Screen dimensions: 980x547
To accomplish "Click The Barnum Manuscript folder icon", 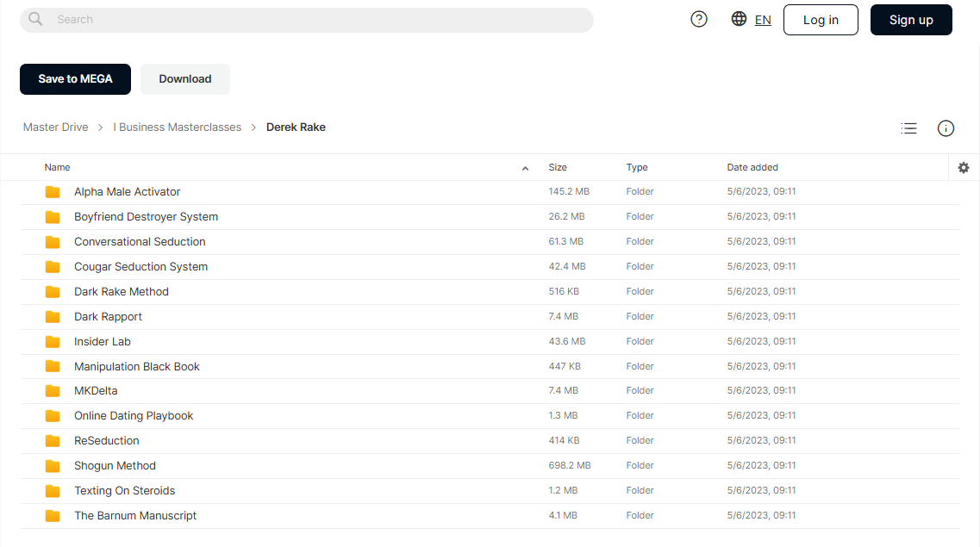I will 53,516.
